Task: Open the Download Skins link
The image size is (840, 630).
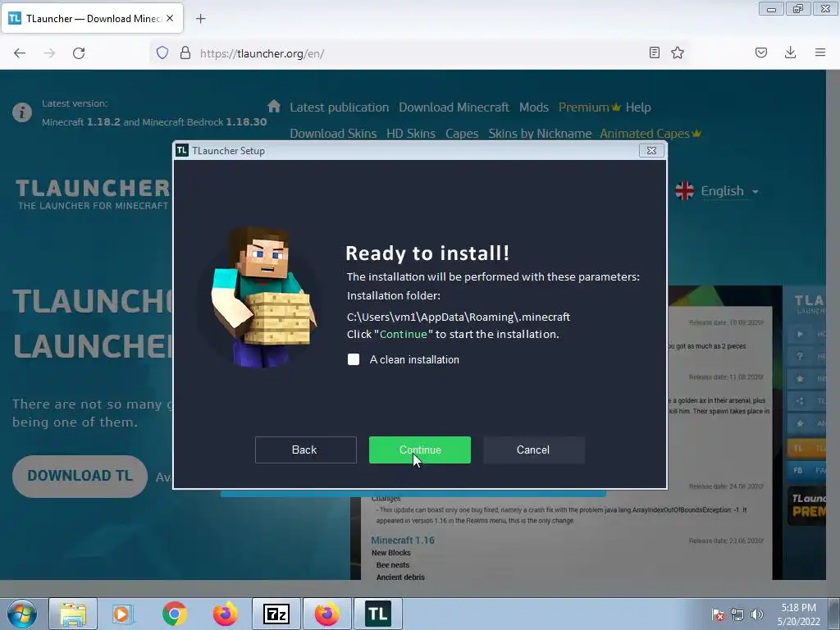Action: click(x=333, y=134)
